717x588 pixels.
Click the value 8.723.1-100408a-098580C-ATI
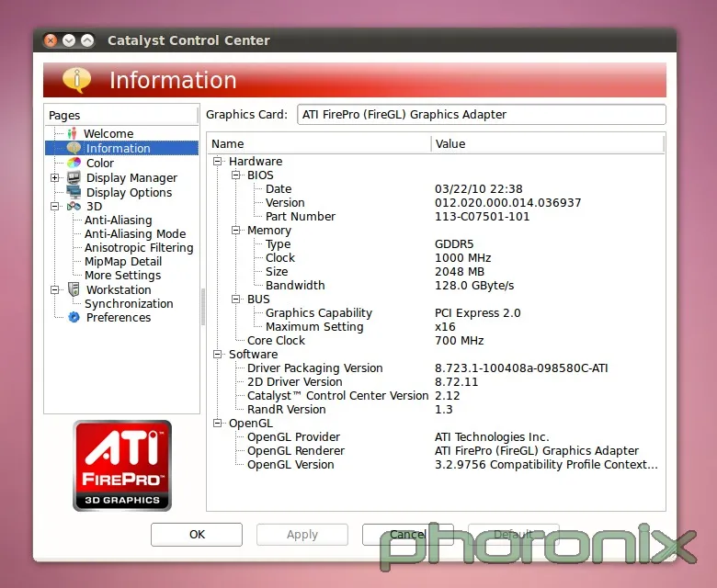click(521, 367)
